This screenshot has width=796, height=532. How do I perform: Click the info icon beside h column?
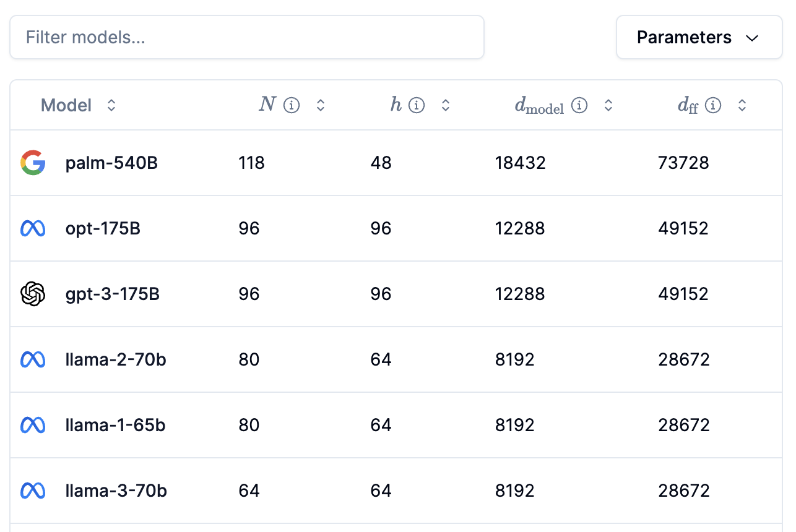(417, 106)
